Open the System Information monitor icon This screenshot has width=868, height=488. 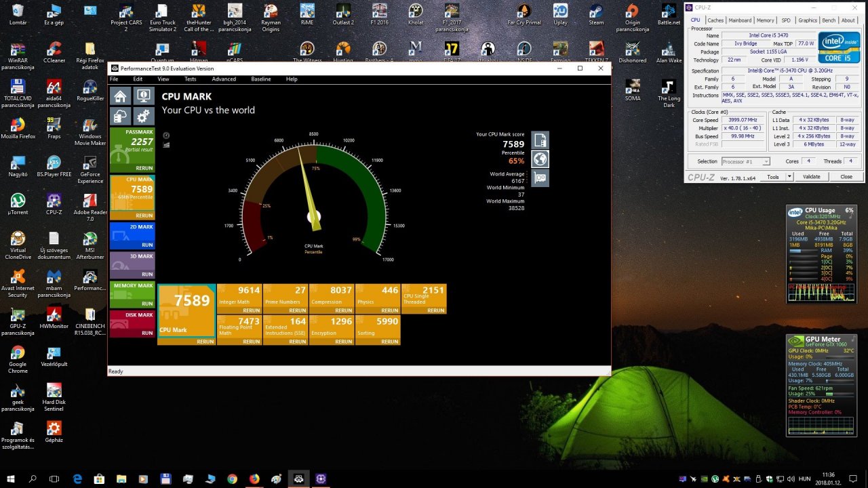point(143,96)
